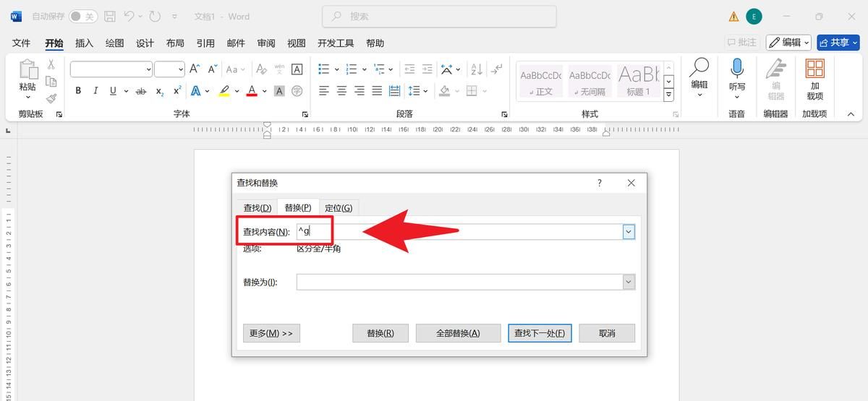Toggle Italic formatting
868x401 pixels.
coord(95,91)
